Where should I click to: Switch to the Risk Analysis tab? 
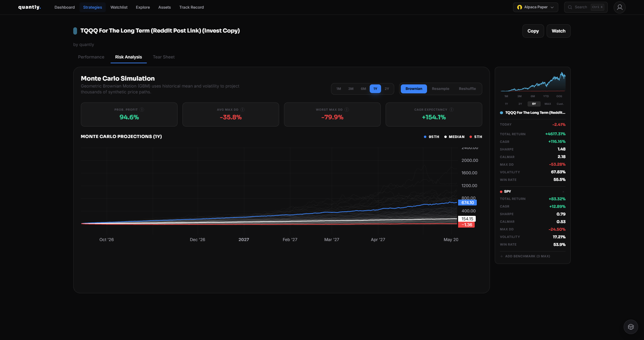click(x=129, y=57)
